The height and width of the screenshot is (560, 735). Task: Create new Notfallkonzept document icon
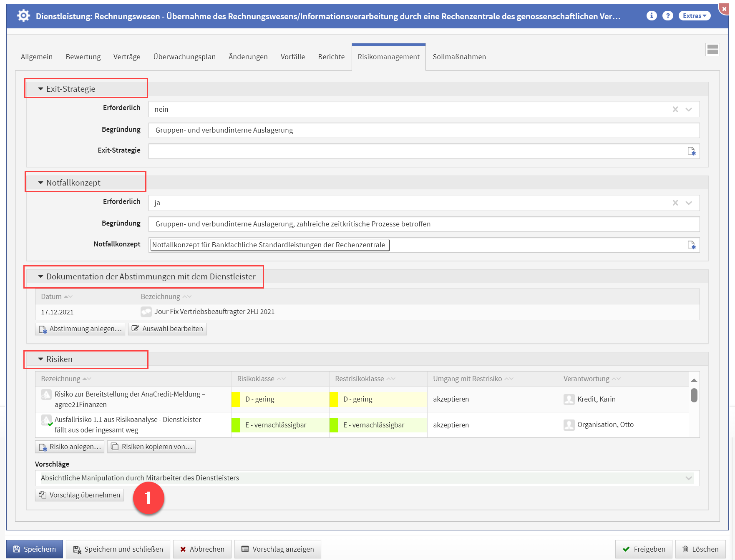(x=692, y=245)
